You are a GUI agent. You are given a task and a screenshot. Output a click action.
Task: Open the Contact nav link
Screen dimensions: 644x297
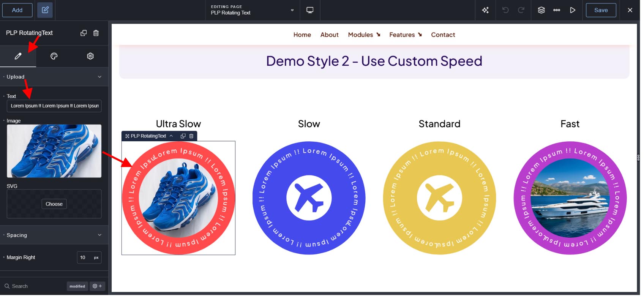443,35
